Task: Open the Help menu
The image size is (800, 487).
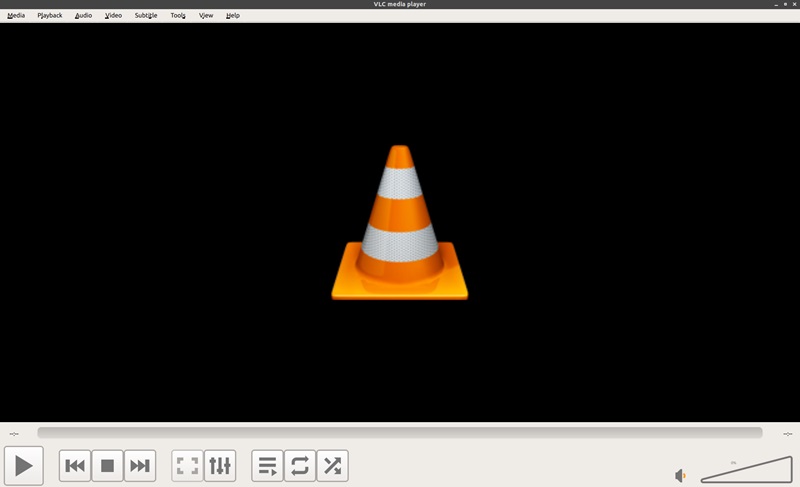Action: [233, 15]
